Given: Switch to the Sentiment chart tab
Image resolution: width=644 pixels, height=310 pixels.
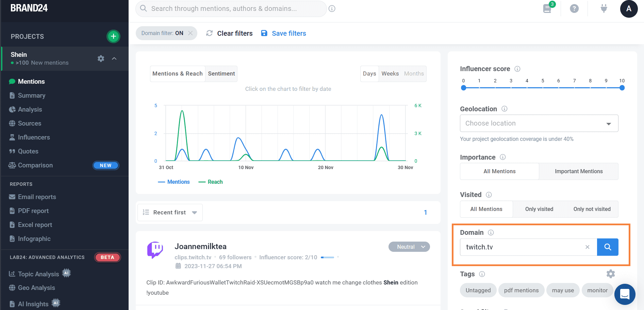Looking at the screenshot, I should 221,74.
